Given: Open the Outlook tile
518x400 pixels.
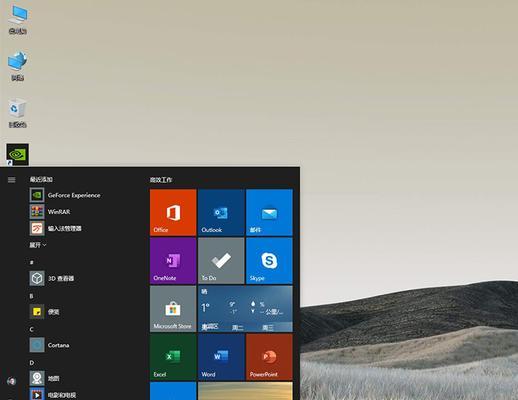Looking at the screenshot, I should coord(221,212).
